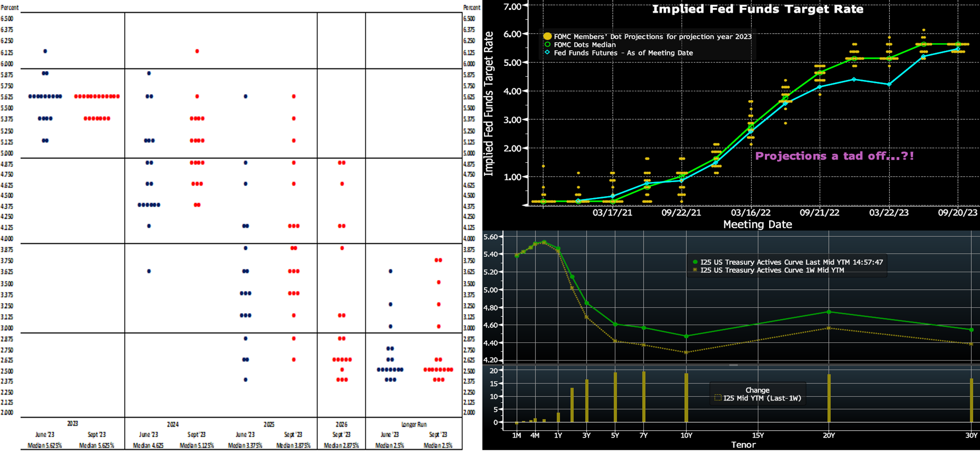This screenshot has height=451, width=980.
Task: Click the cyan Fed Funds Futures legend diamond
Action: (547, 52)
